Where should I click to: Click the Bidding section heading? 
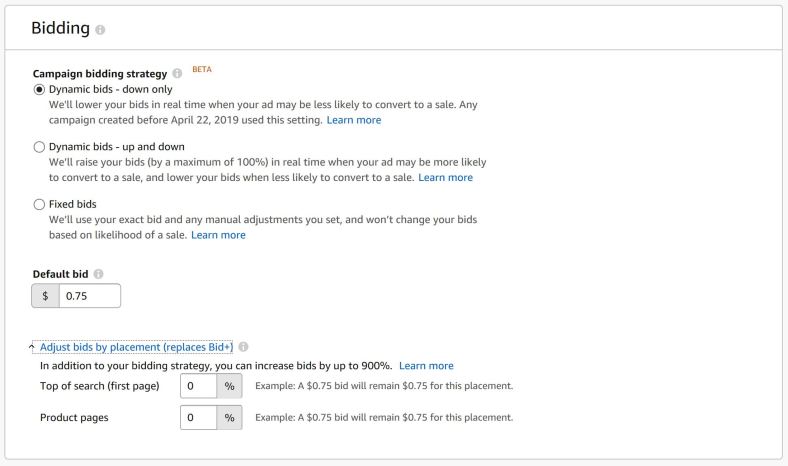point(60,28)
